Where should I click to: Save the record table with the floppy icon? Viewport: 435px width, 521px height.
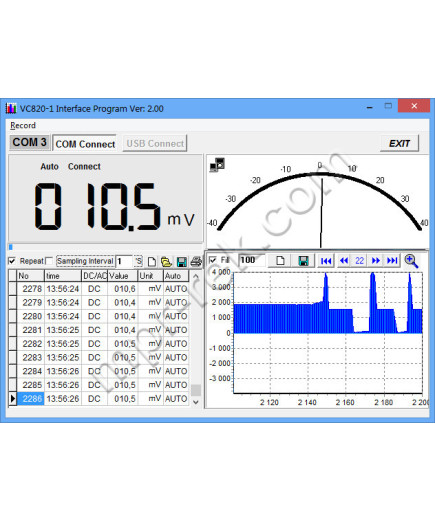182,262
